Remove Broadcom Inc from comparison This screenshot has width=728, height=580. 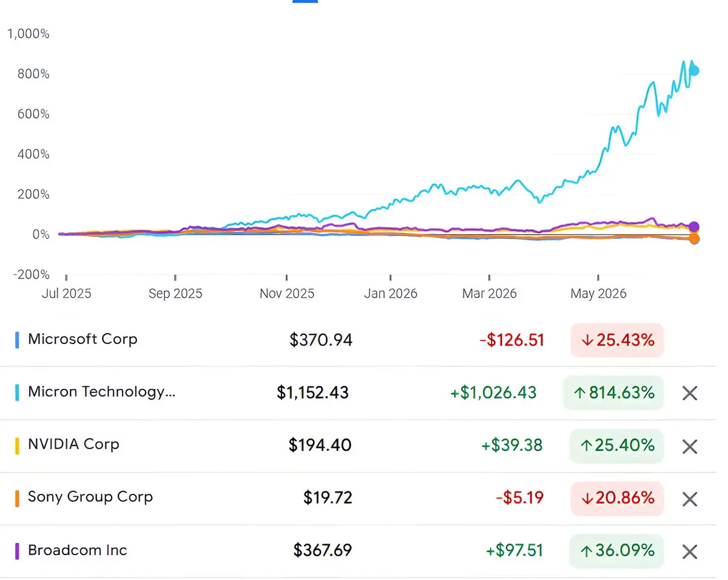click(x=689, y=552)
